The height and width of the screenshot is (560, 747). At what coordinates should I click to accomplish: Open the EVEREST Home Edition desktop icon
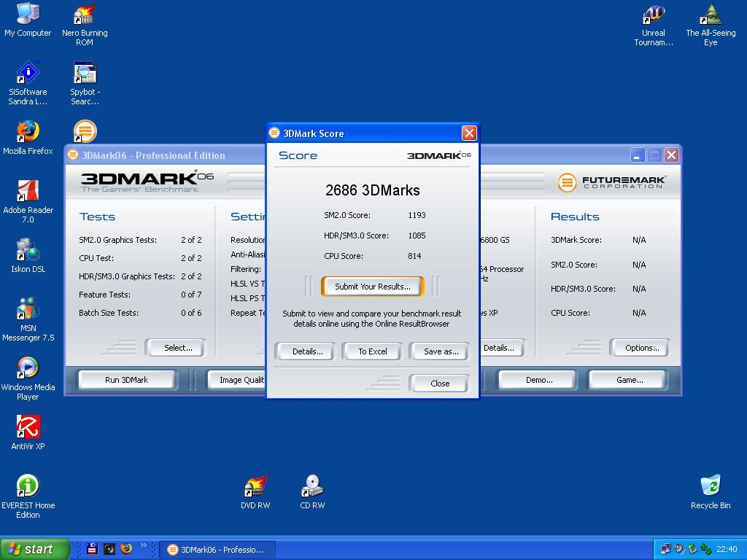click(x=28, y=486)
